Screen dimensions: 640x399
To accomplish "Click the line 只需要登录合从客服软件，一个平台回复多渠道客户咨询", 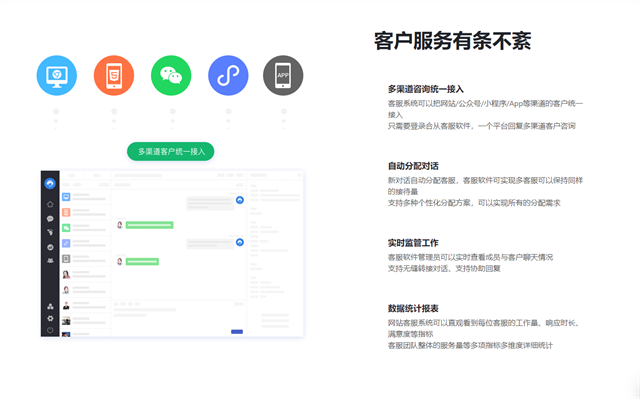I will tap(482, 126).
